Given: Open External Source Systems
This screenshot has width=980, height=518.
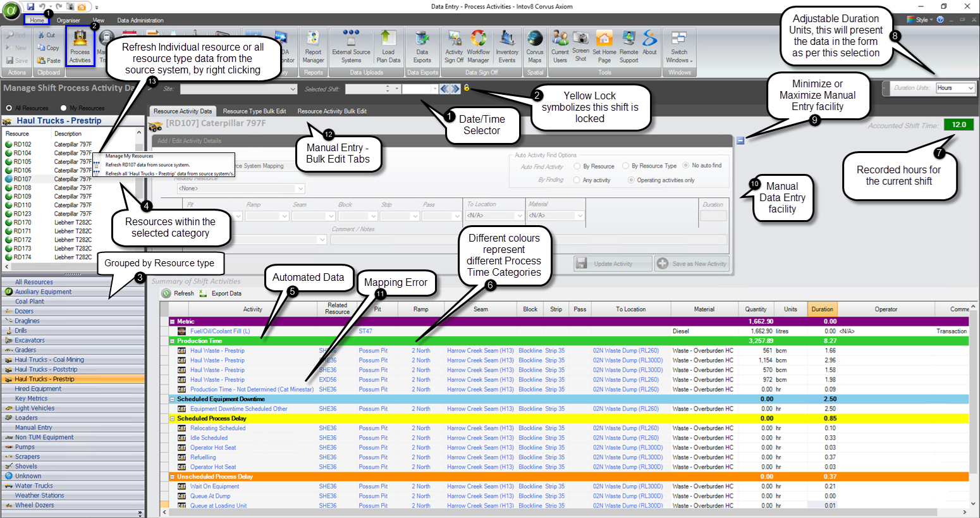Looking at the screenshot, I should pyautogui.click(x=351, y=46).
